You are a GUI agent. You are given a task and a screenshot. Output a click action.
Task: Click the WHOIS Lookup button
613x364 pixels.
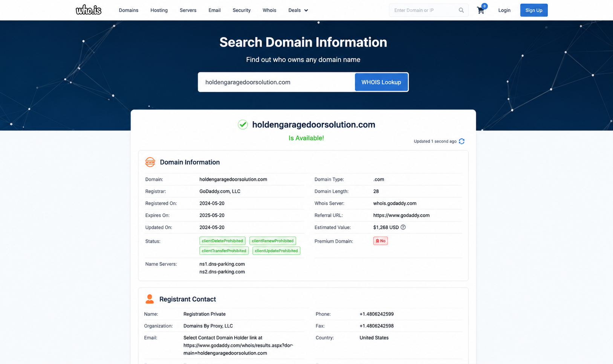click(381, 82)
